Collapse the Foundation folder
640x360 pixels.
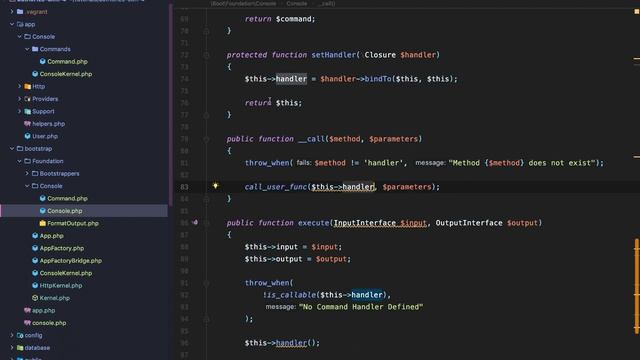tap(19, 161)
